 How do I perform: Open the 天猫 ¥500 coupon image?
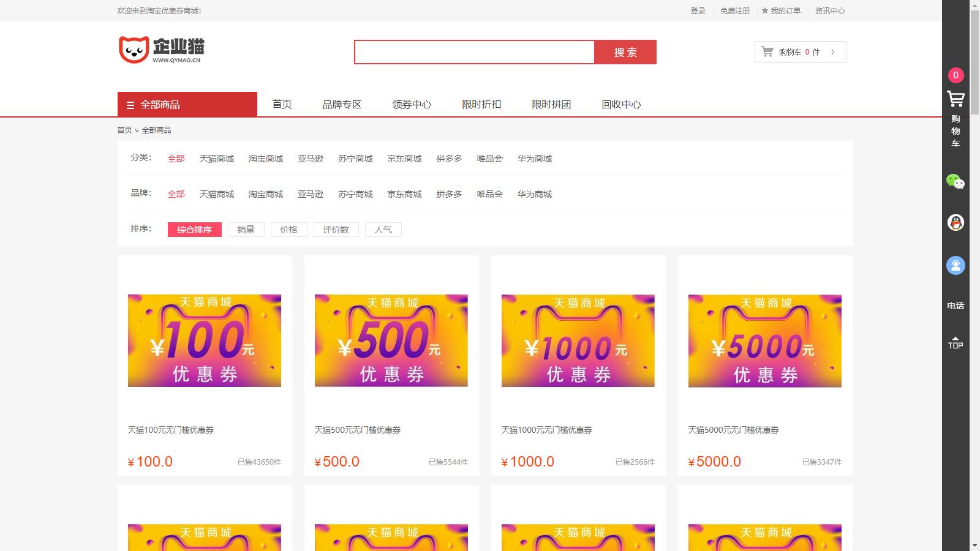[x=391, y=340]
